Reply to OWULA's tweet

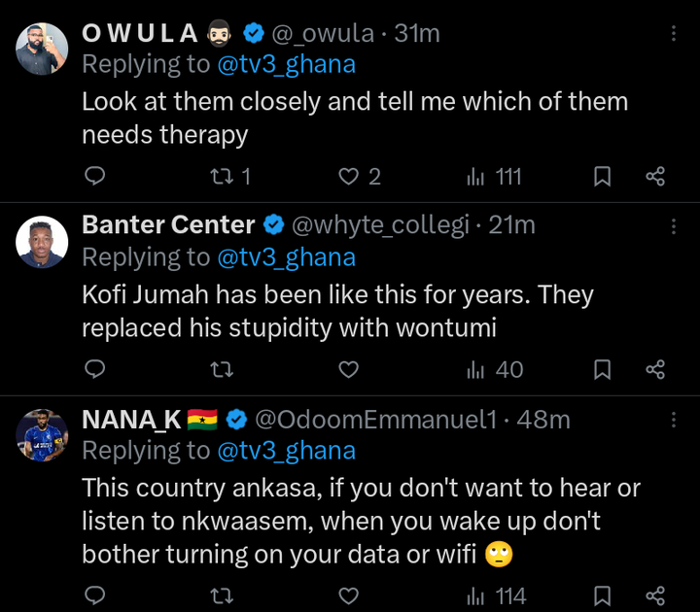[x=94, y=176]
